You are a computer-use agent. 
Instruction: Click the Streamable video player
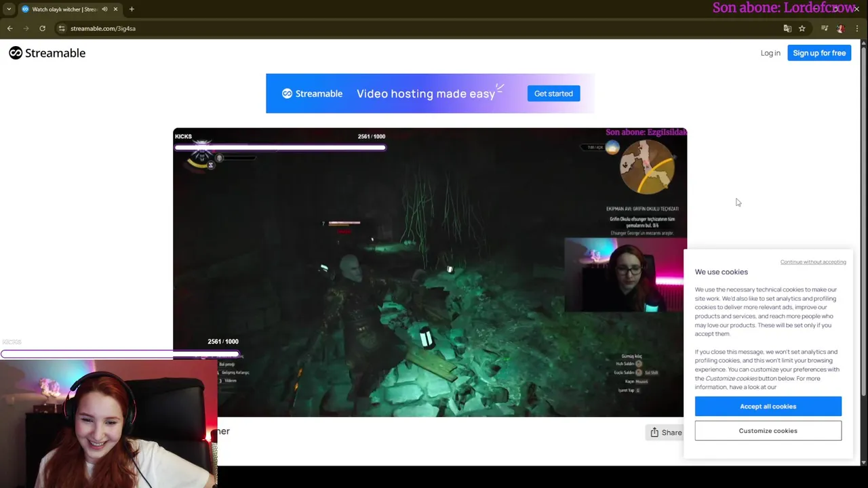coord(430,272)
